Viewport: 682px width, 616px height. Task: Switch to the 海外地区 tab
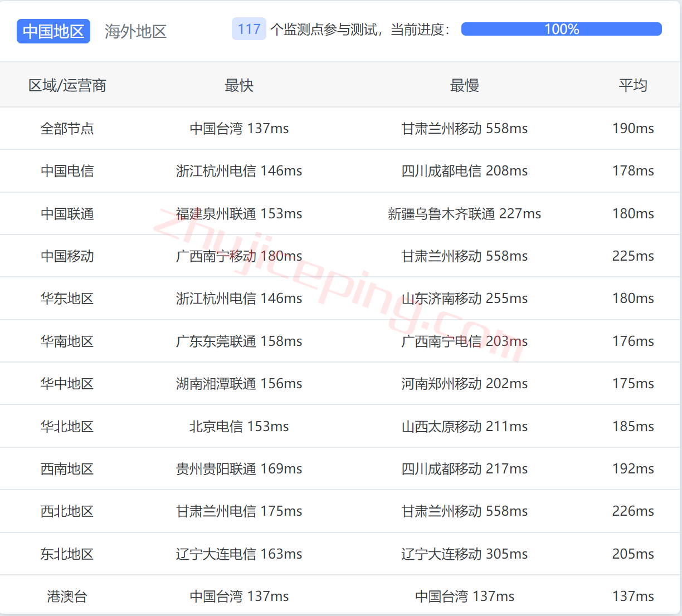point(136,31)
